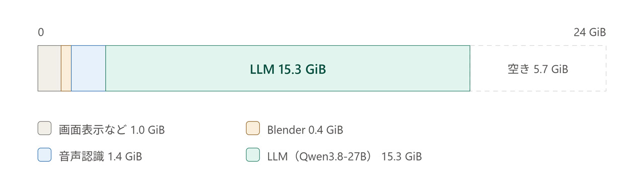
Task: Select the narrow orange Blender bar segment
Action: point(66,69)
